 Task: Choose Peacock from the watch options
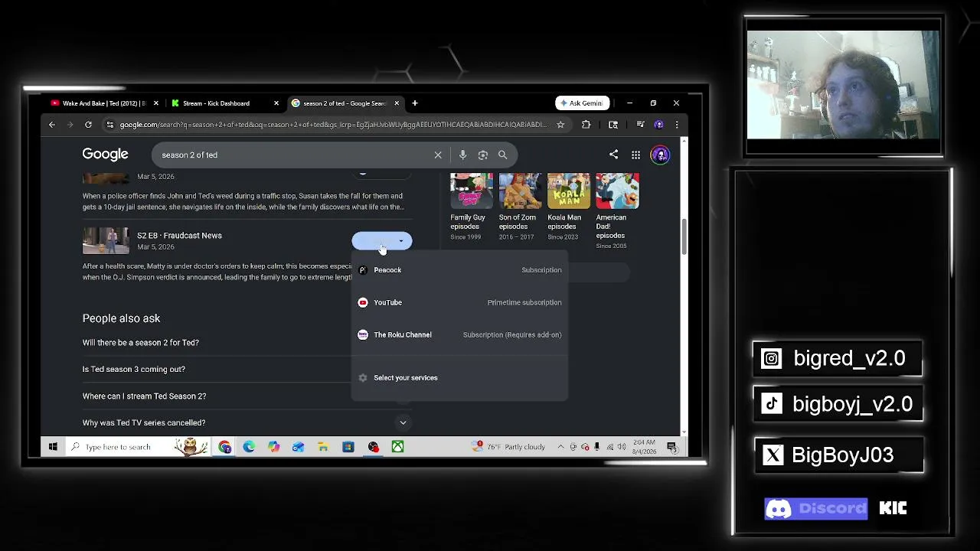coord(459,270)
